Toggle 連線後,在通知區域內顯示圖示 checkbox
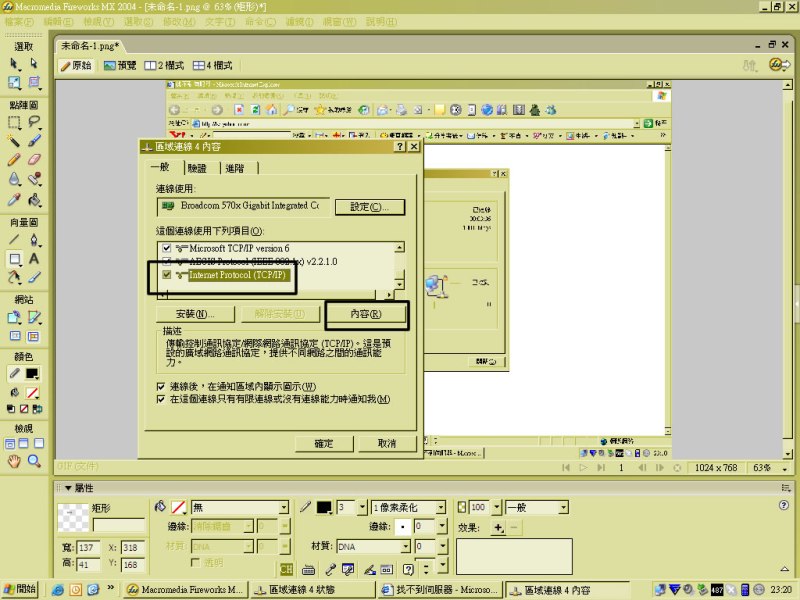The height and width of the screenshot is (600, 800). pyautogui.click(x=161, y=386)
